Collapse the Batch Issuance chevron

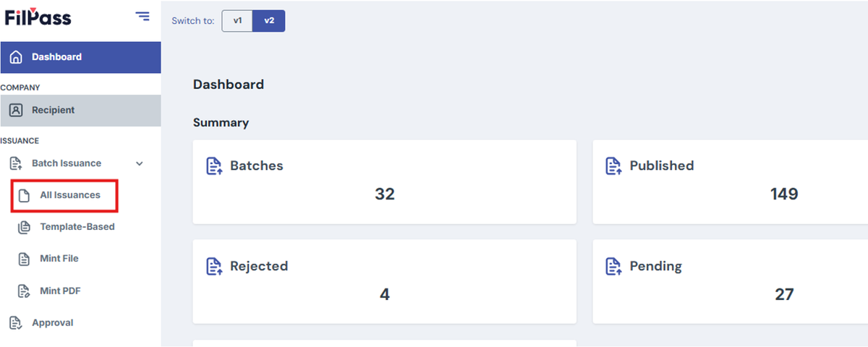pyautogui.click(x=140, y=164)
